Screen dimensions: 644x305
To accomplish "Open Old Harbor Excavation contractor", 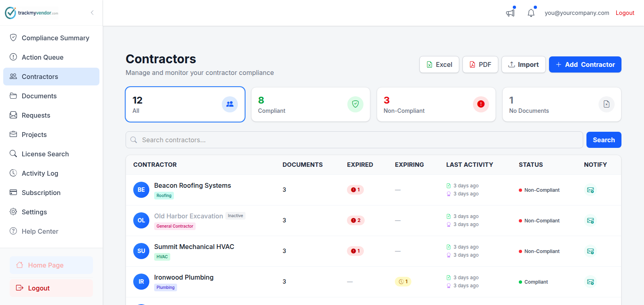I will [x=188, y=216].
